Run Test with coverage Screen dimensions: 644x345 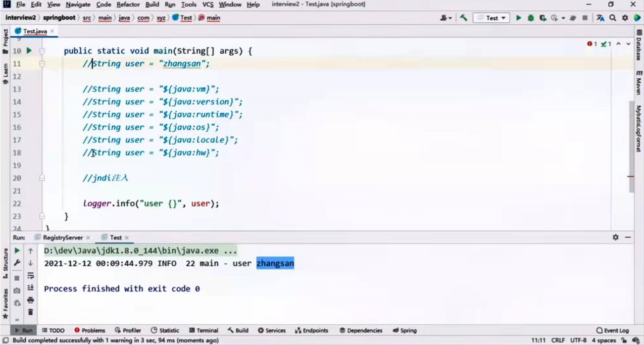click(x=543, y=18)
